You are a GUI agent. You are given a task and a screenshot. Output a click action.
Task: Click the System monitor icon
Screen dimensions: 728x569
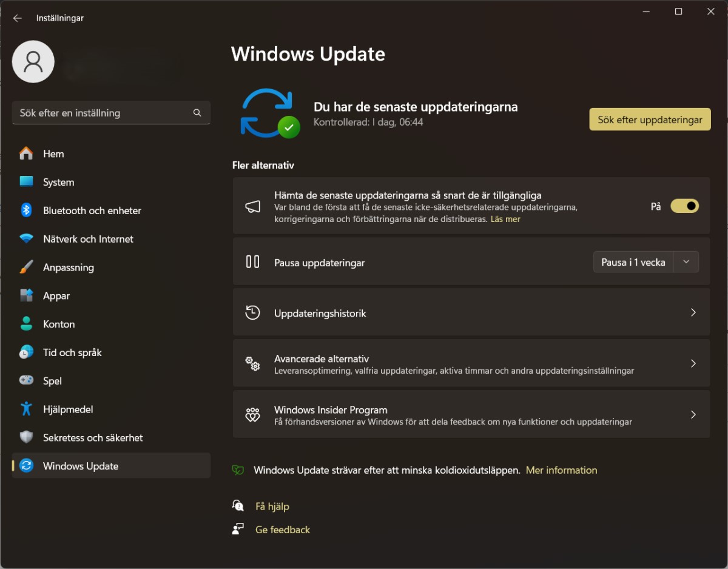click(x=26, y=182)
